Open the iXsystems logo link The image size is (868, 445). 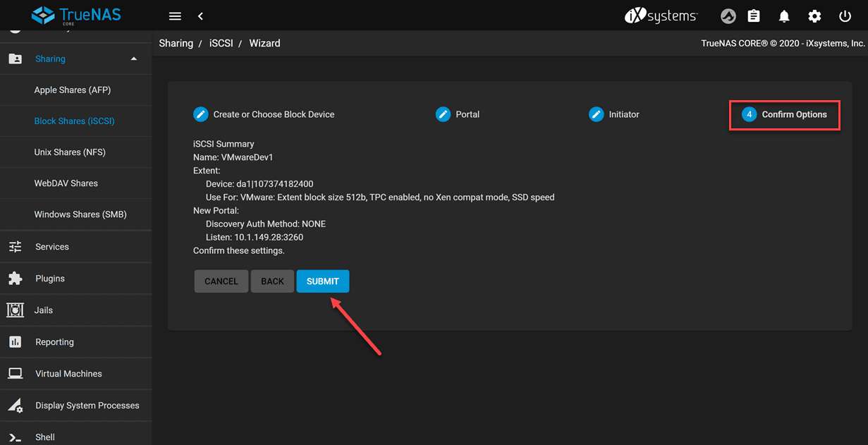point(661,16)
